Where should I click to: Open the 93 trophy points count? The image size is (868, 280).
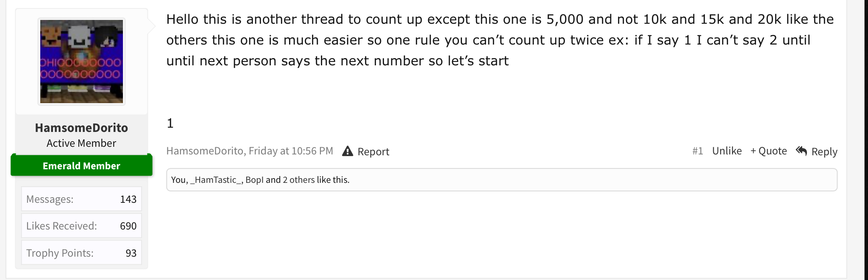pyautogui.click(x=131, y=253)
